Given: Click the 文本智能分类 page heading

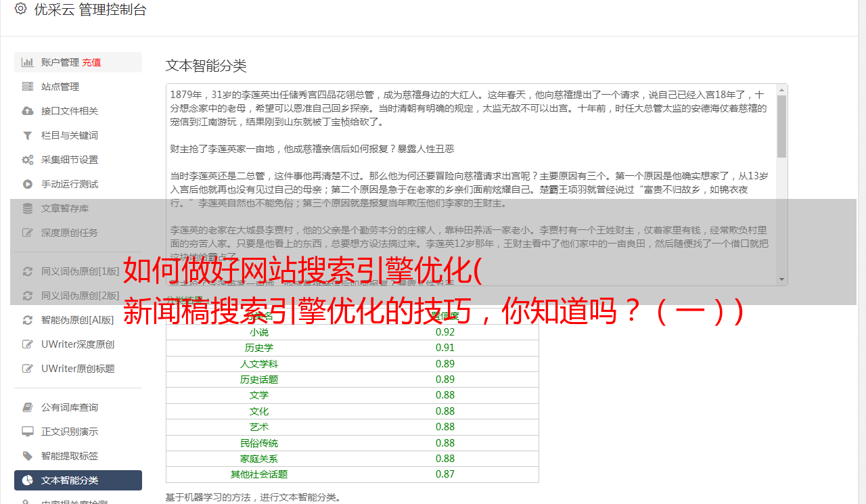Looking at the screenshot, I should click(x=206, y=66).
